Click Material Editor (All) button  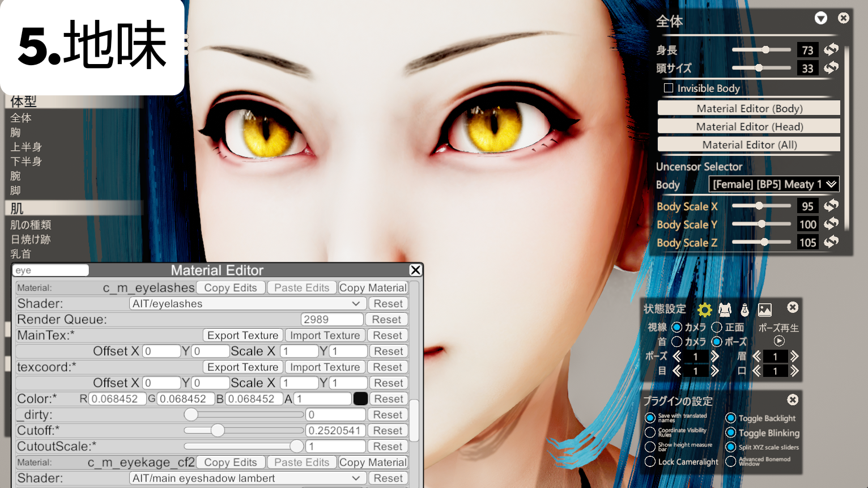click(x=749, y=145)
